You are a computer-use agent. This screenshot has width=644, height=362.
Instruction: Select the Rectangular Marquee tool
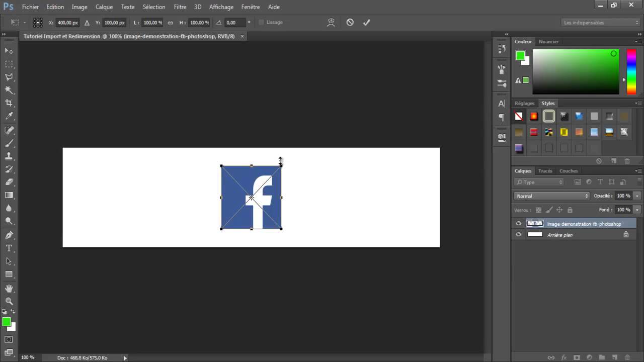pos(9,64)
